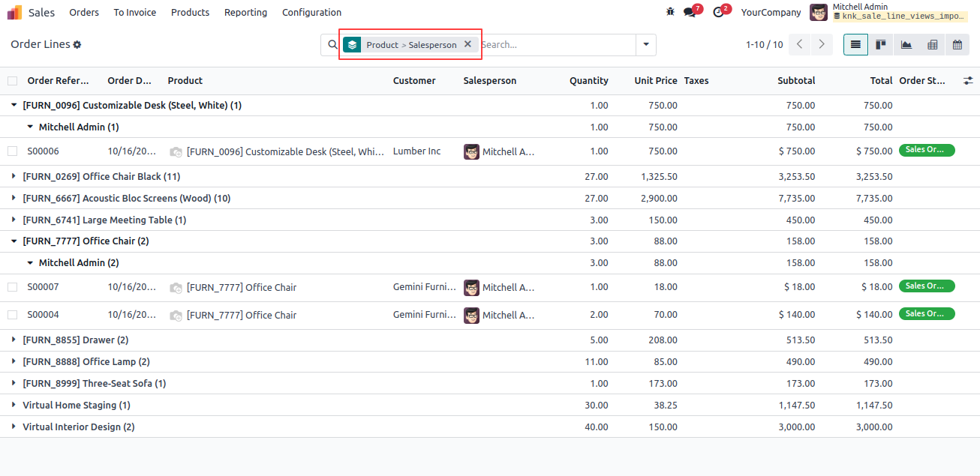980x476 pixels.
Task: Switch to graph view
Action: click(906, 45)
